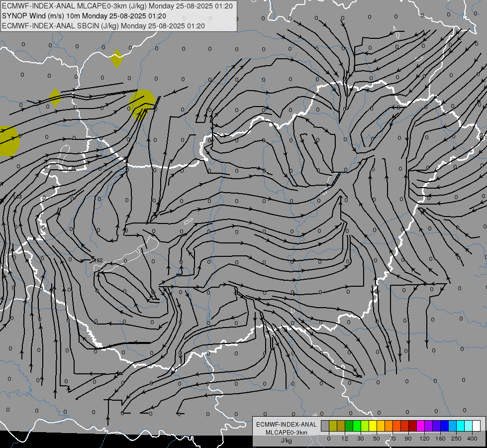
Task: Click the legend value label 12
Action: tap(345, 439)
